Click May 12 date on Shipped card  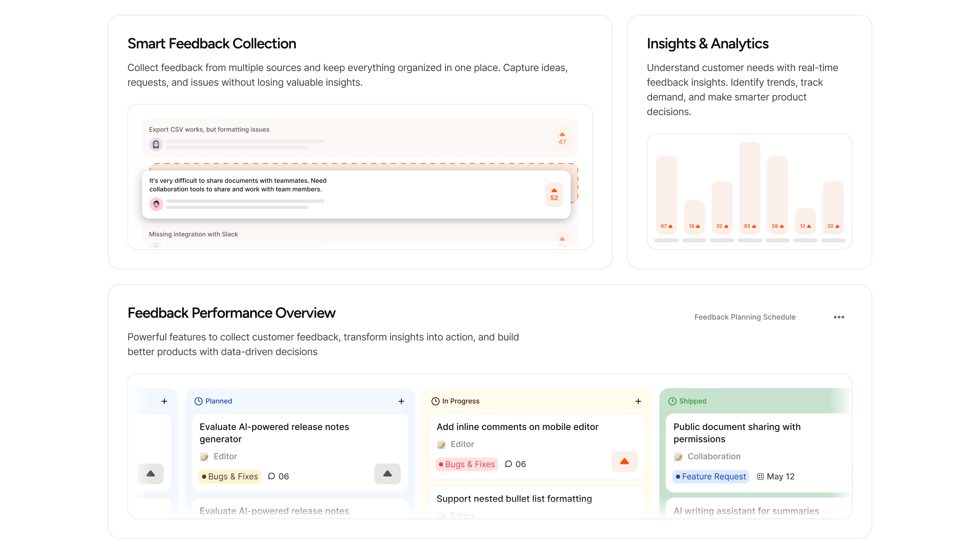pos(780,476)
